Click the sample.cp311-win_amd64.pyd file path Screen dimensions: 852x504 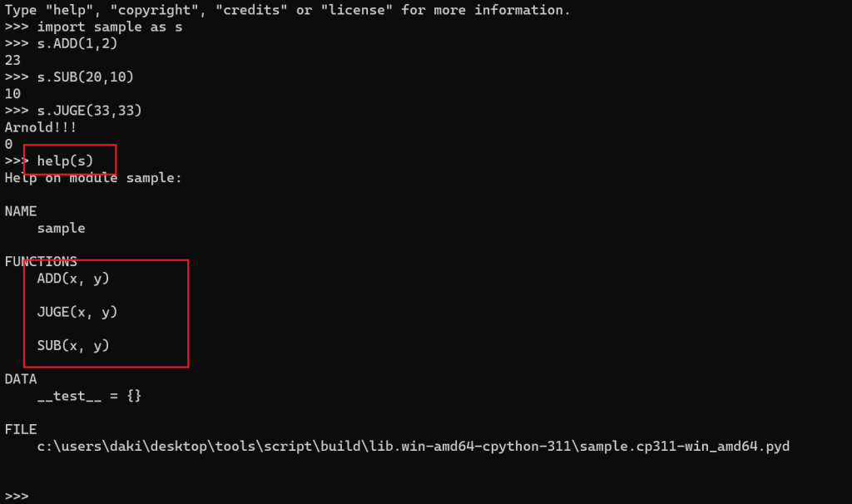[x=413, y=447]
